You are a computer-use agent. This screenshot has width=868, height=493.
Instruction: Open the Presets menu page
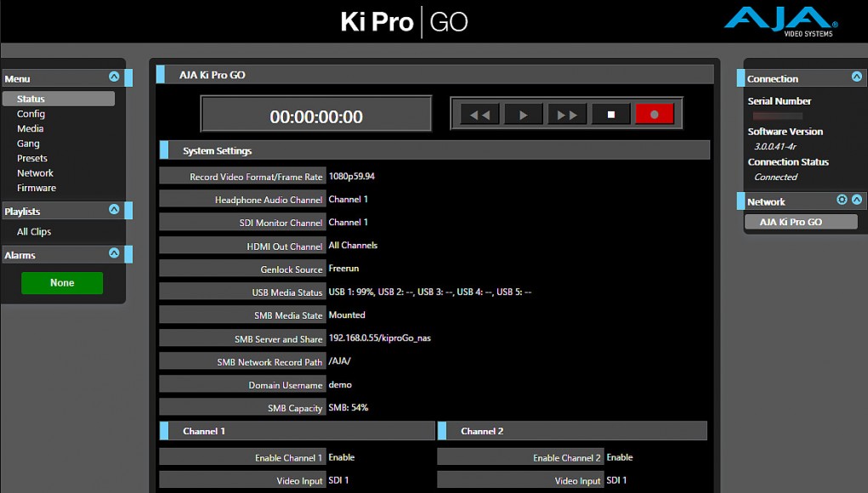click(x=32, y=158)
